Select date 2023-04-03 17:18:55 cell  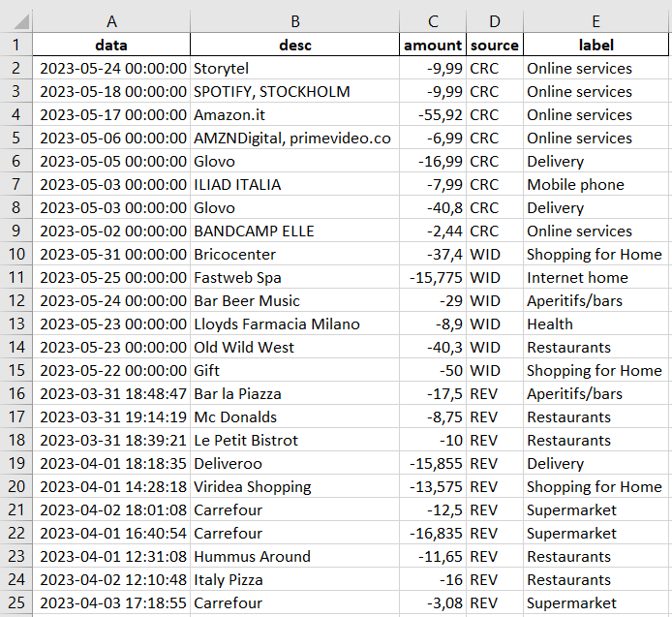(x=111, y=602)
